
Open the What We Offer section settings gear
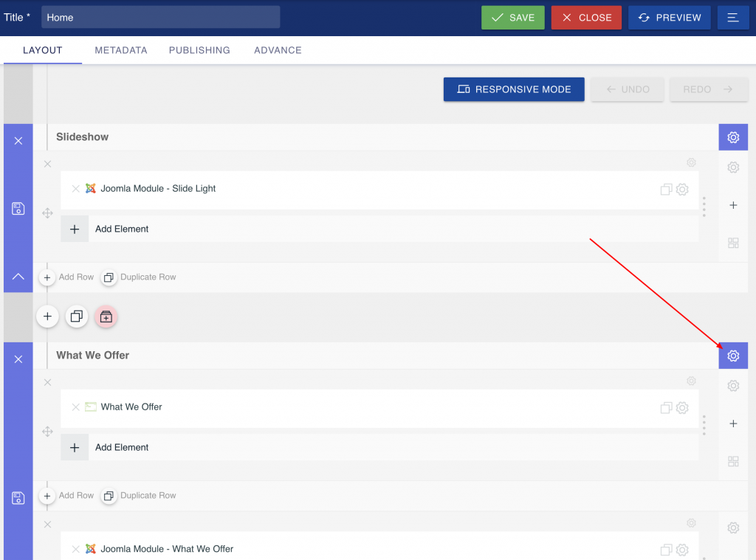732,356
